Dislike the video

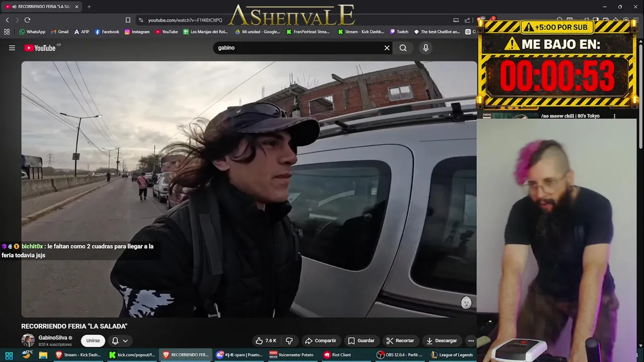tap(289, 340)
